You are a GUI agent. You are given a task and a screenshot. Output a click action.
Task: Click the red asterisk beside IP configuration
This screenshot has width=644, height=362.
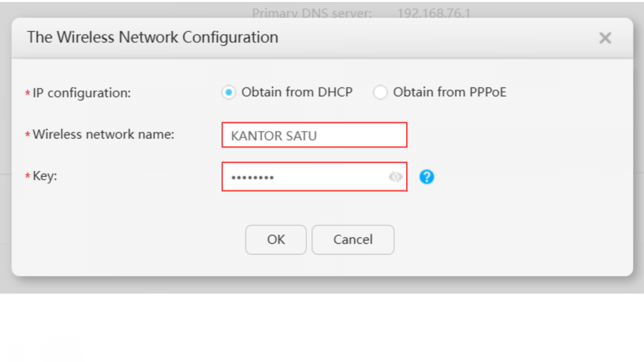click(x=27, y=94)
